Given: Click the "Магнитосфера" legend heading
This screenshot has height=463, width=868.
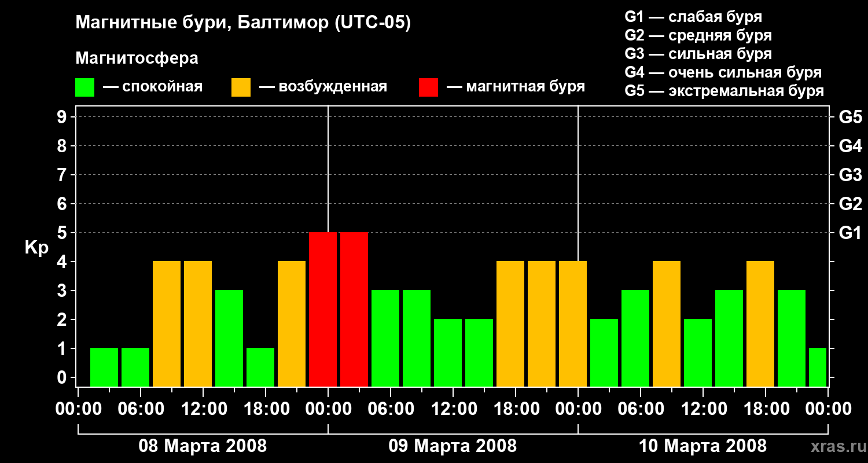Looking at the screenshot, I should [137, 58].
